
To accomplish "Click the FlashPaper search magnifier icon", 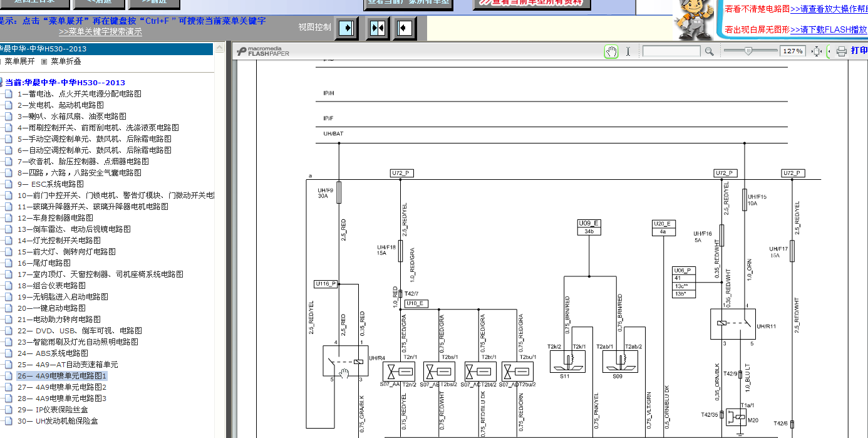I will point(709,51).
